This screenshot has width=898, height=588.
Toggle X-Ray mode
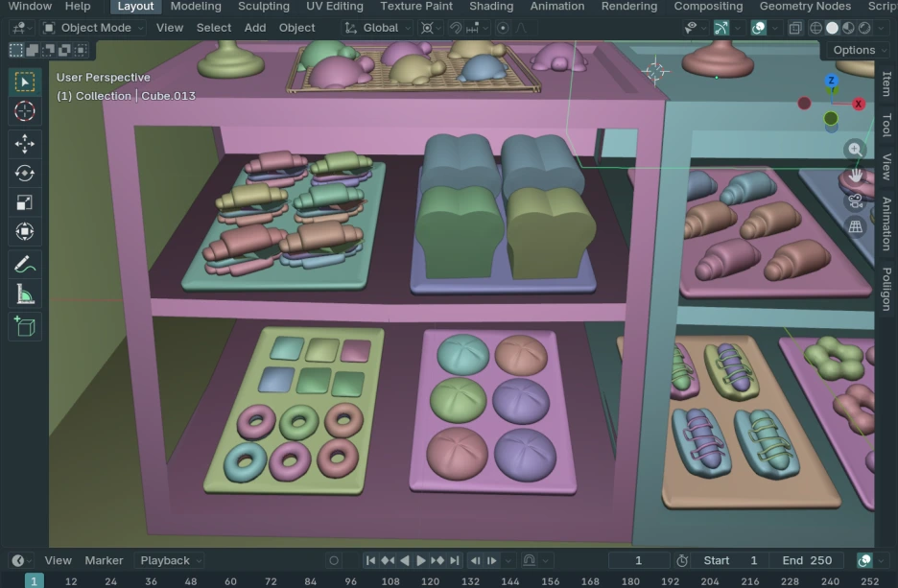(795, 28)
